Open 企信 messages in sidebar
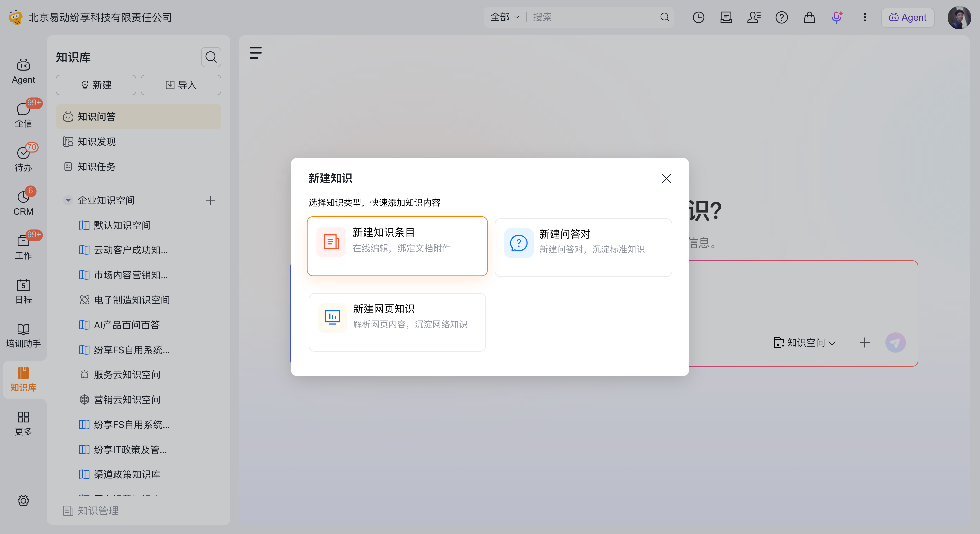 (23, 115)
